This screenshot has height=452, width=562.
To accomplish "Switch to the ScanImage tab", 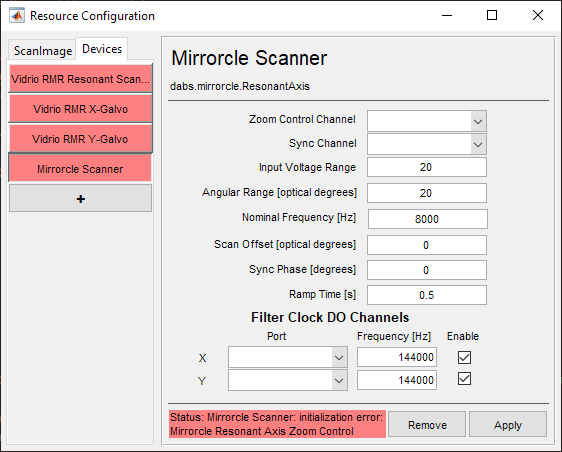I will [x=43, y=51].
